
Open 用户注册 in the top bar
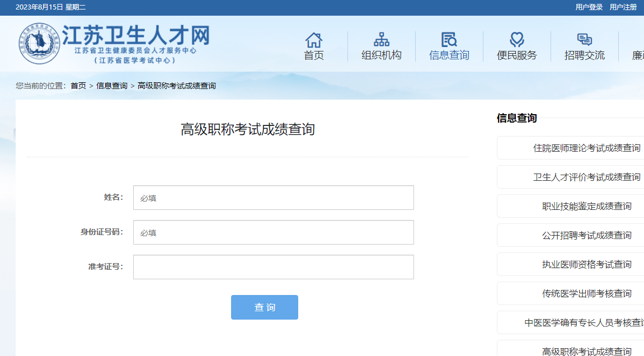[x=623, y=7]
